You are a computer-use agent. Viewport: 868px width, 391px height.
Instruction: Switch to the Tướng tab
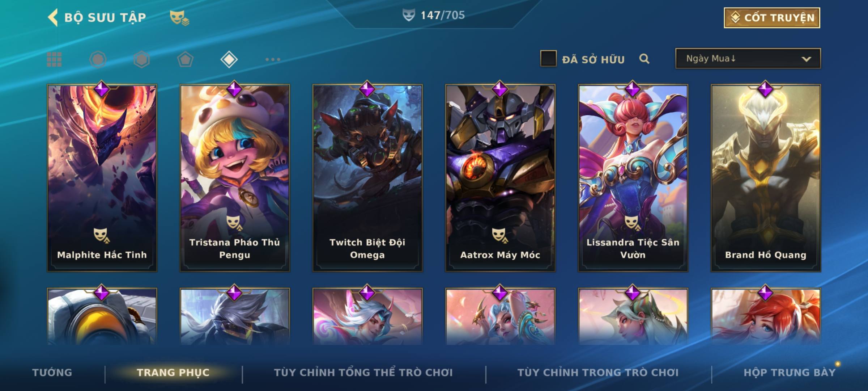coord(52,373)
